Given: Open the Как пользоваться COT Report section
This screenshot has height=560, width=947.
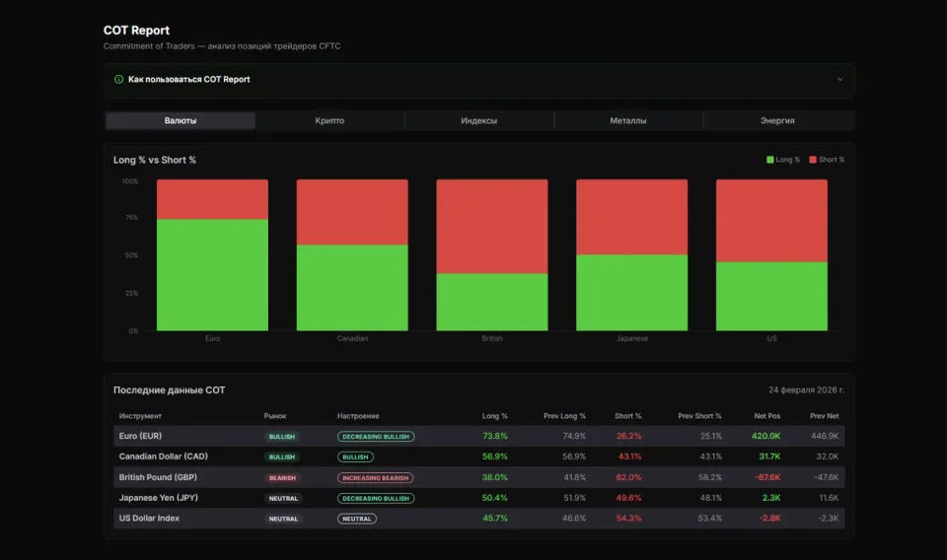Looking at the screenshot, I should pyautogui.click(x=478, y=80).
